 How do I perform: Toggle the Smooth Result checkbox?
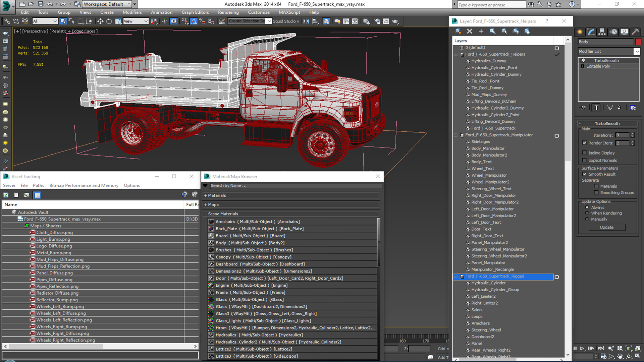[x=585, y=174]
